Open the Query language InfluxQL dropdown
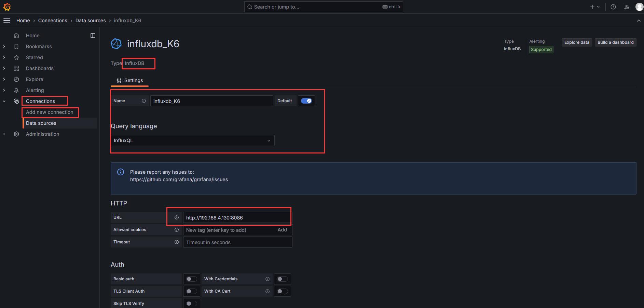This screenshot has height=308, width=644. 193,140
